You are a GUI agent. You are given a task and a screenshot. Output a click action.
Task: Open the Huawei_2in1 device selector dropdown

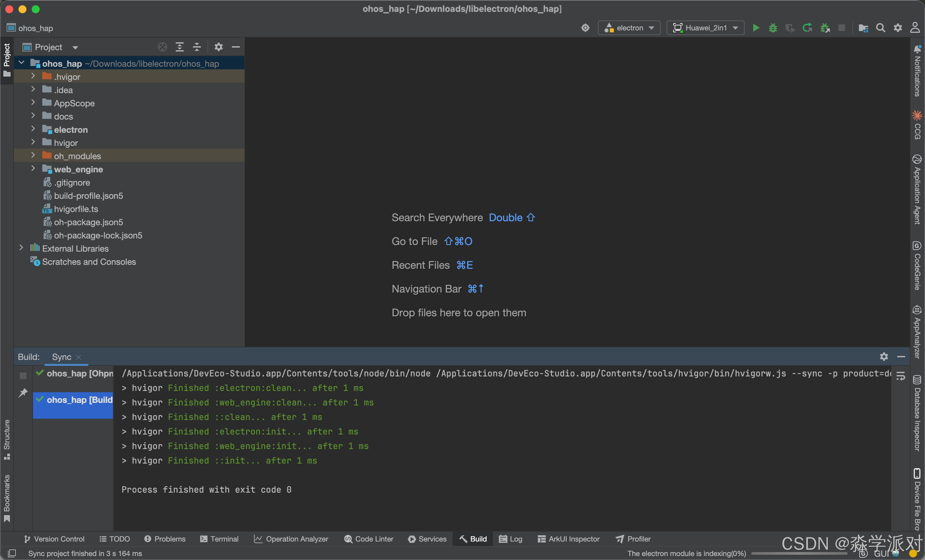tap(705, 28)
